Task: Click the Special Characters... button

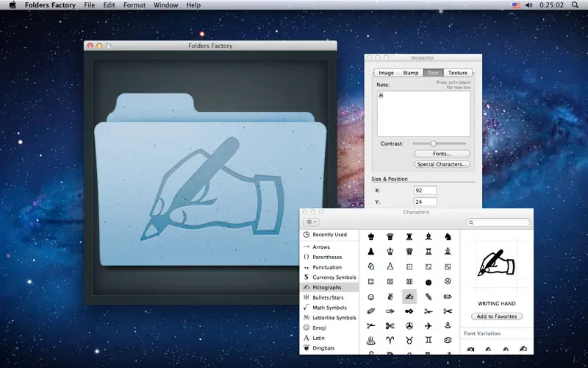Action: pyautogui.click(x=442, y=164)
